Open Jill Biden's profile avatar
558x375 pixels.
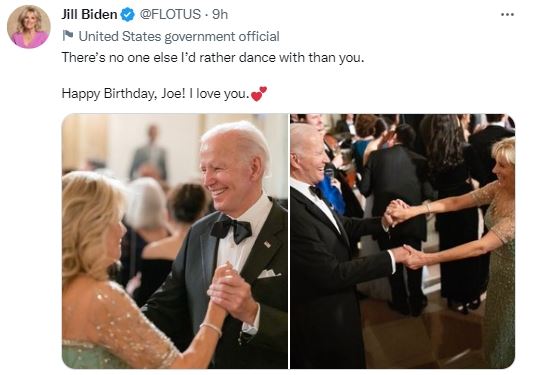[28, 27]
